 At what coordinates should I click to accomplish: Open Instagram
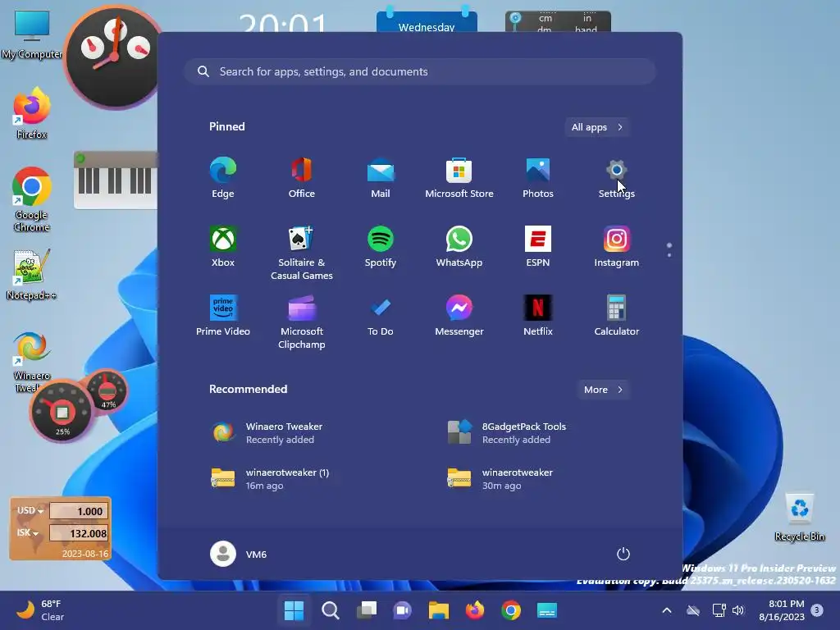pyautogui.click(x=617, y=246)
